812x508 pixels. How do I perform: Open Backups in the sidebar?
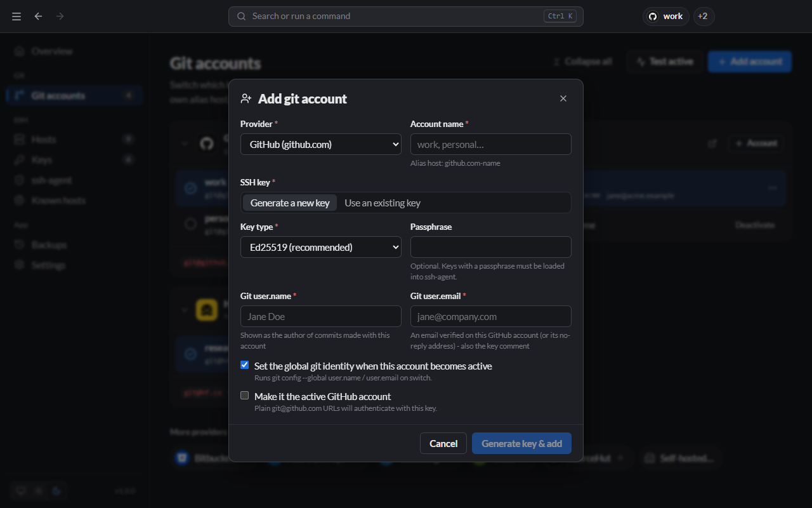click(x=74, y=244)
